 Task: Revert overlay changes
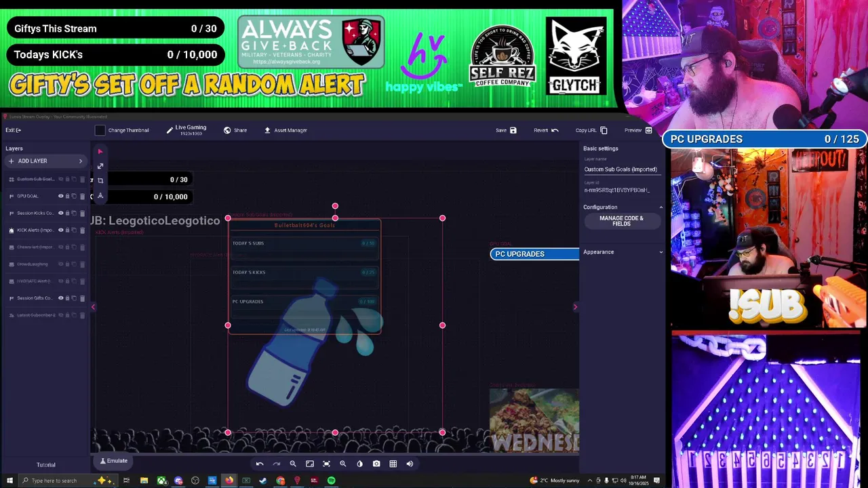point(546,130)
